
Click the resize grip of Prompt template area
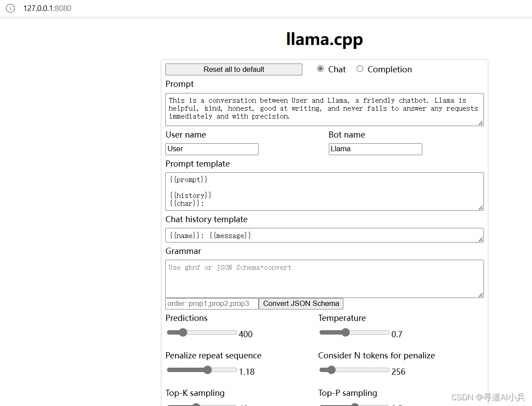(x=480, y=208)
